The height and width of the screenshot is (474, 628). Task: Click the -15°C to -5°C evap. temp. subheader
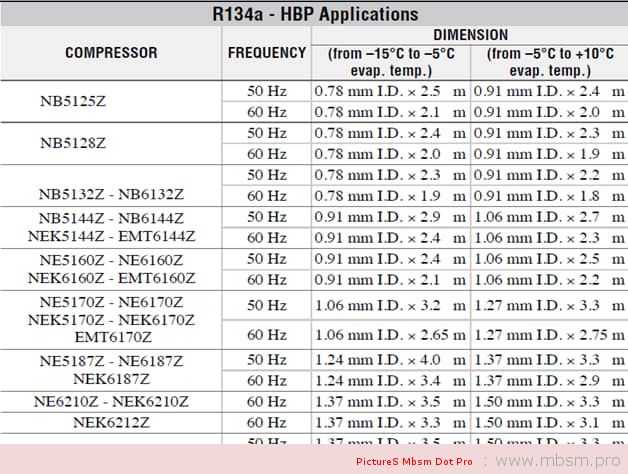(x=390, y=60)
